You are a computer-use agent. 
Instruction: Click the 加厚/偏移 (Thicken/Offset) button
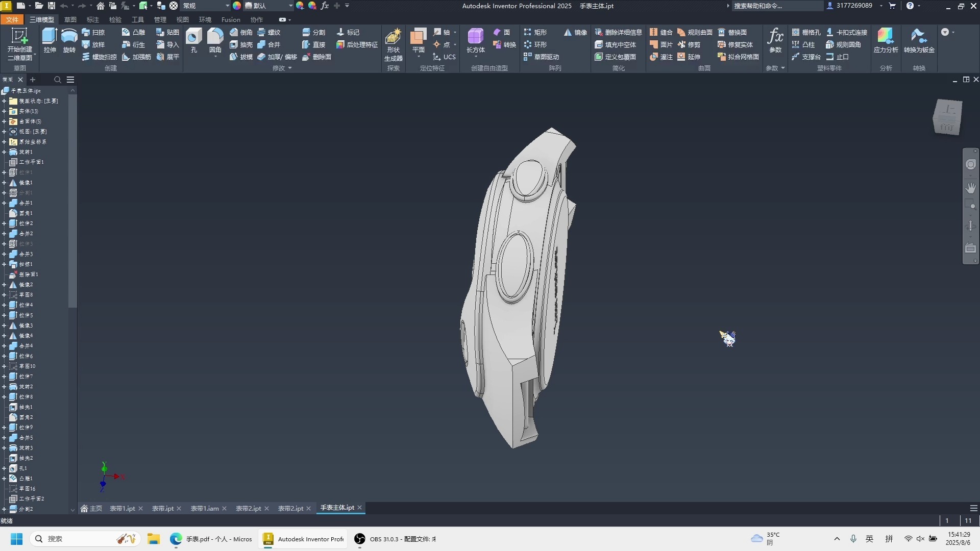[277, 57]
